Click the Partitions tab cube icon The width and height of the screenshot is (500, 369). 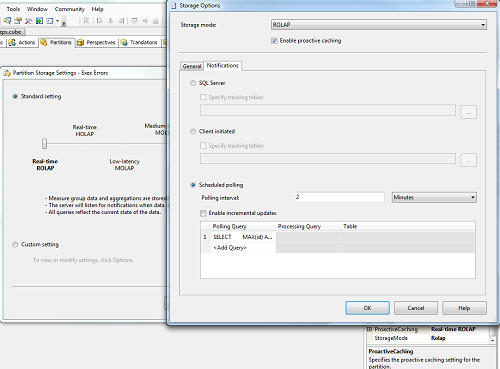pos(44,42)
